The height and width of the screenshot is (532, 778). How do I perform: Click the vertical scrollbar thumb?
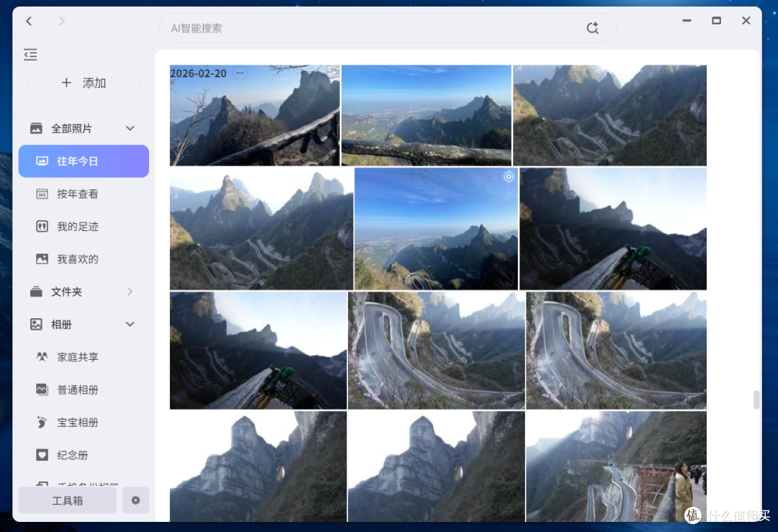pyautogui.click(x=756, y=400)
